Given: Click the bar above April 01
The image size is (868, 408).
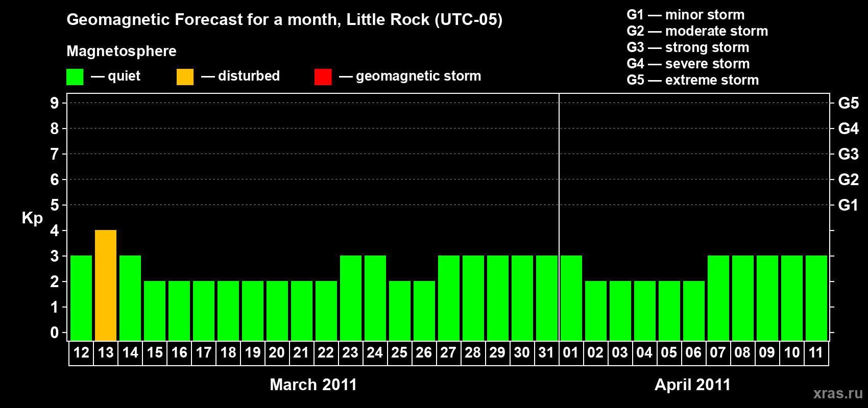Looking at the screenshot, I should tap(571, 298).
